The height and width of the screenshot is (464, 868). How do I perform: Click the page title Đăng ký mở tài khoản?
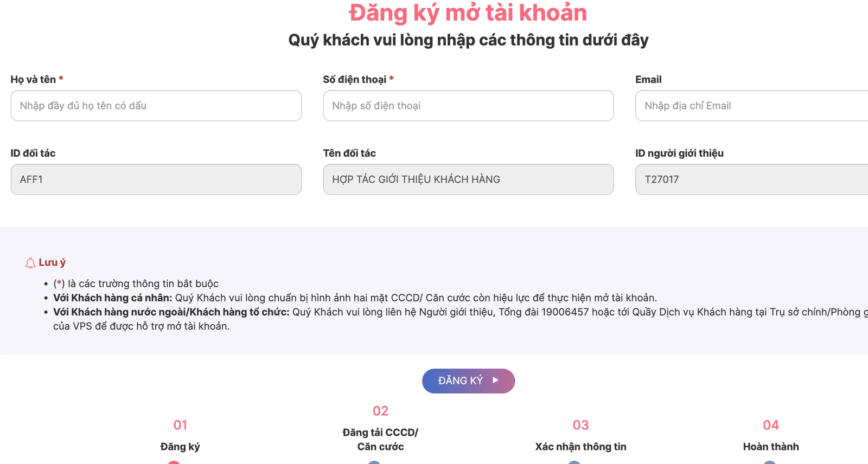click(x=468, y=13)
